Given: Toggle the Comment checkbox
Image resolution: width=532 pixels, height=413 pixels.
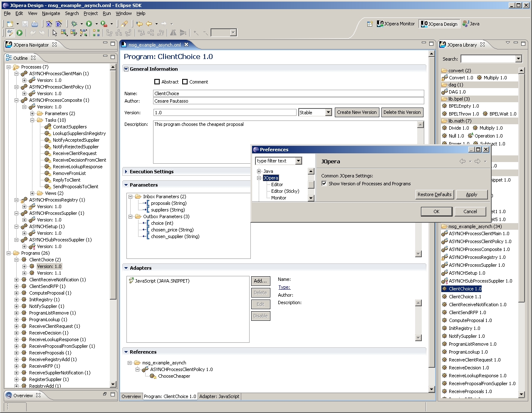Looking at the screenshot, I should 185,82.
